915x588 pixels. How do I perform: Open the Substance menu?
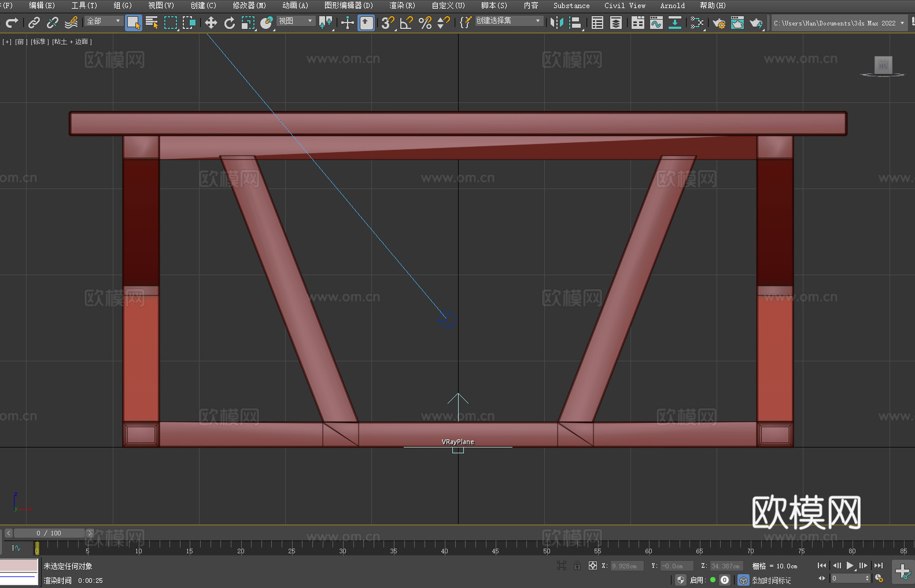[x=571, y=5]
